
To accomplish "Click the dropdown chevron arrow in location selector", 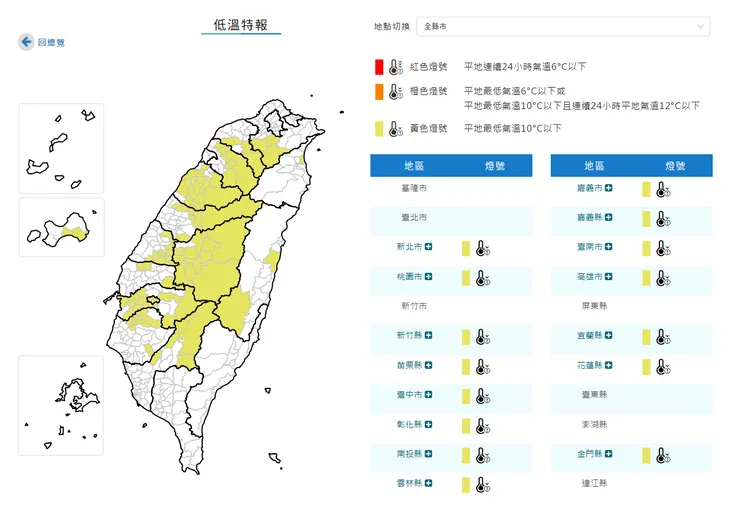I will point(700,26).
